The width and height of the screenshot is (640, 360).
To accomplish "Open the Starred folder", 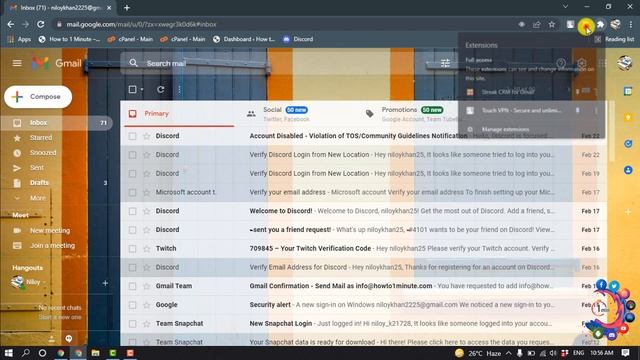I will (41, 138).
